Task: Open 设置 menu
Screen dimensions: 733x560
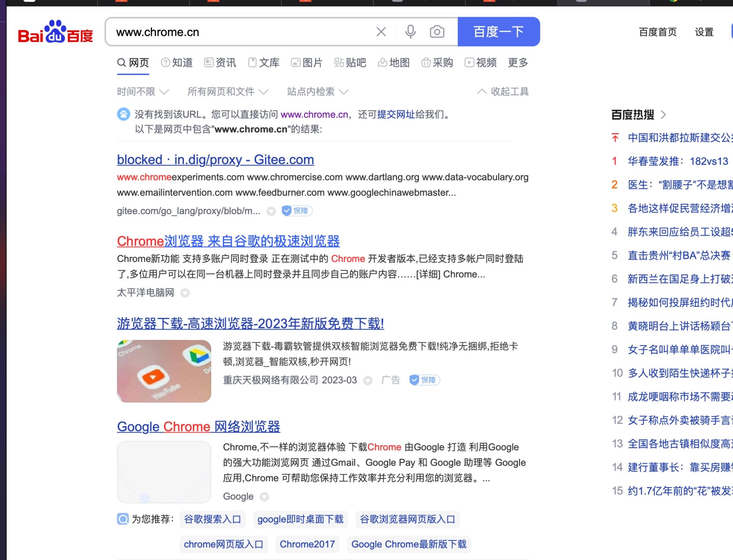Action: coord(704,32)
